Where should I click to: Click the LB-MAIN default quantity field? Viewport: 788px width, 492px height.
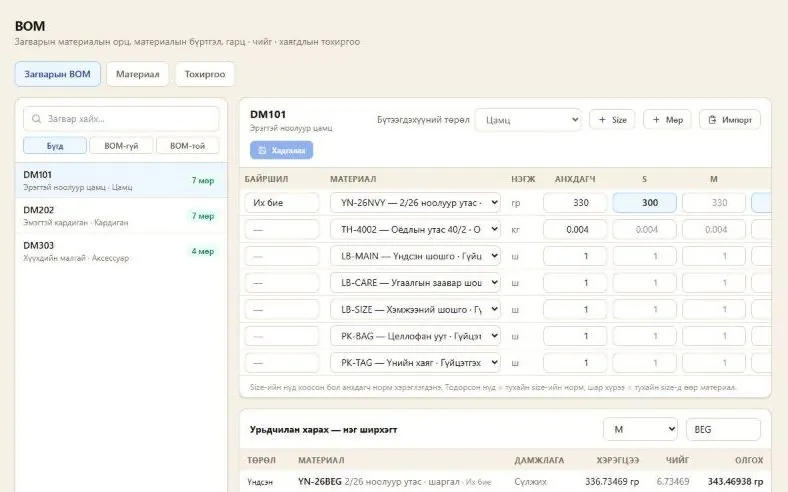pyautogui.click(x=575, y=256)
